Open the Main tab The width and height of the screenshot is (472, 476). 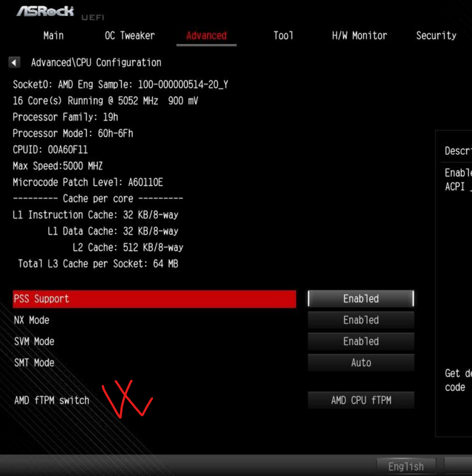54,36
